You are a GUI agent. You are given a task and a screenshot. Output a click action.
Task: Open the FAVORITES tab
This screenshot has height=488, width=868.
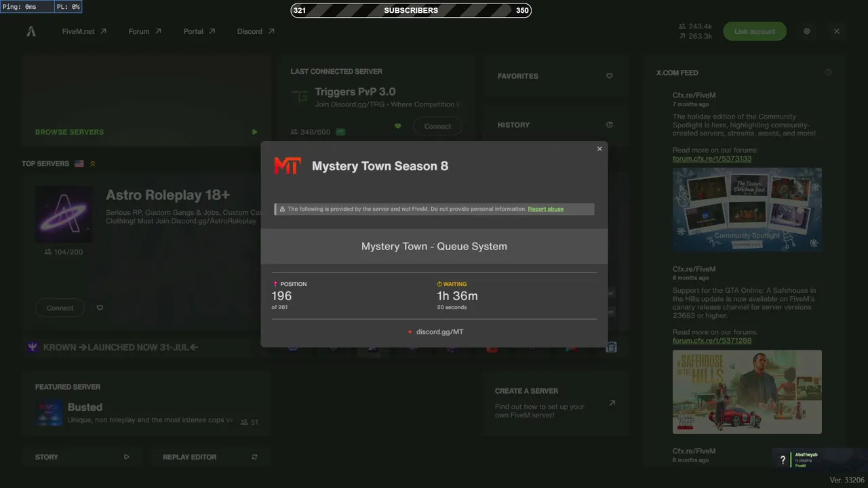click(555, 76)
